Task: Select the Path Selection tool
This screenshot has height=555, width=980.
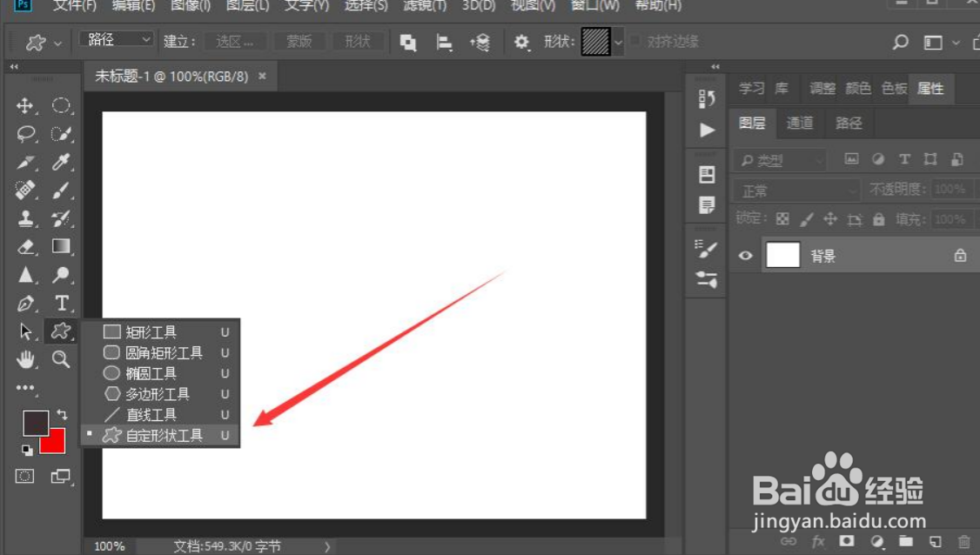Action: 25,331
